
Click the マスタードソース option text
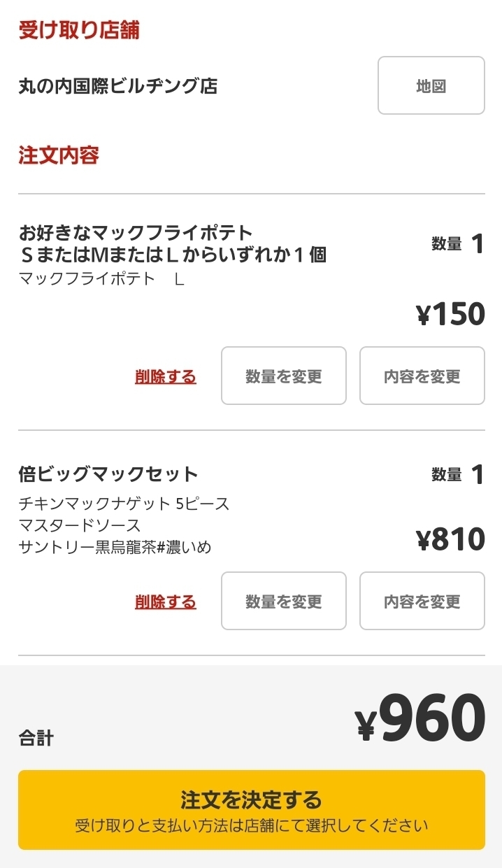80,525
